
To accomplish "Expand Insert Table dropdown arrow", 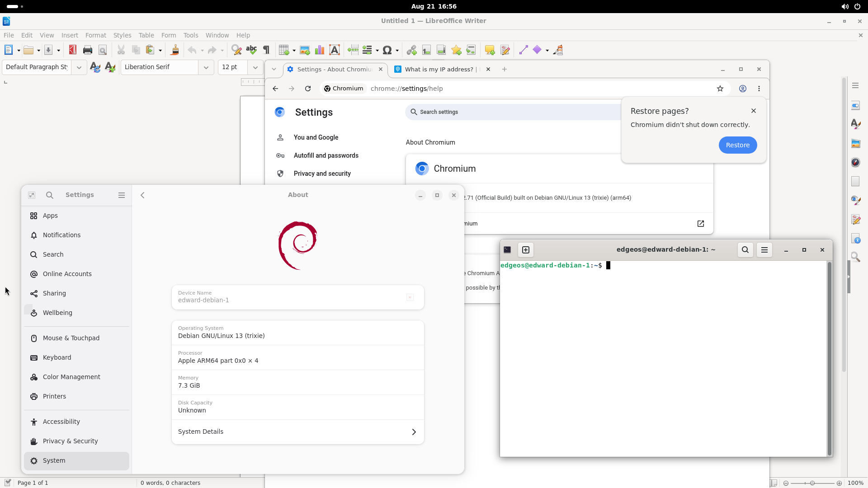I will tap(294, 50).
